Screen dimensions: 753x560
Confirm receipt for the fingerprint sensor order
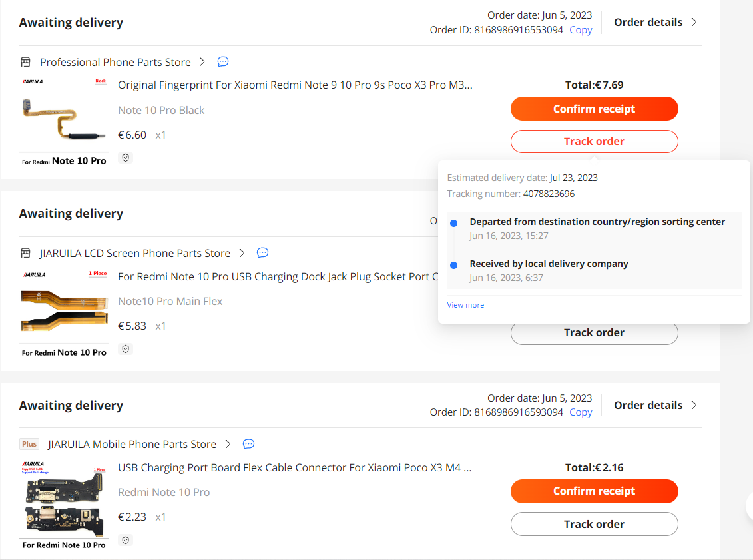pos(594,109)
